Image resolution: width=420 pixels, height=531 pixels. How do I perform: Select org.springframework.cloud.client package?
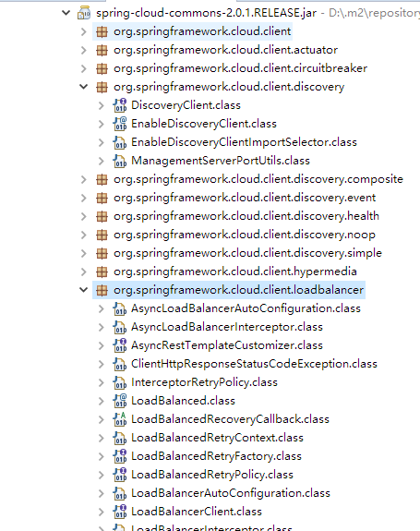202,31
